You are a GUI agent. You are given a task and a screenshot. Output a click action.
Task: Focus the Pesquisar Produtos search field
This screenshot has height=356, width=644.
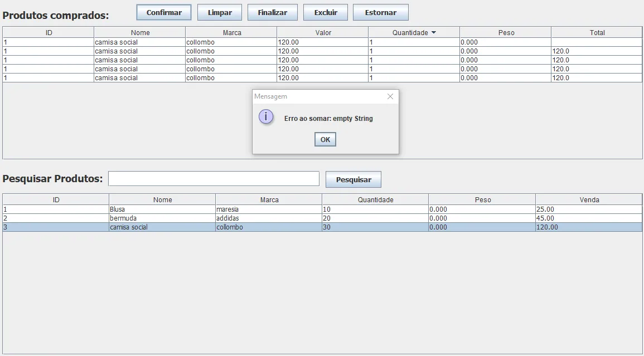[214, 179]
